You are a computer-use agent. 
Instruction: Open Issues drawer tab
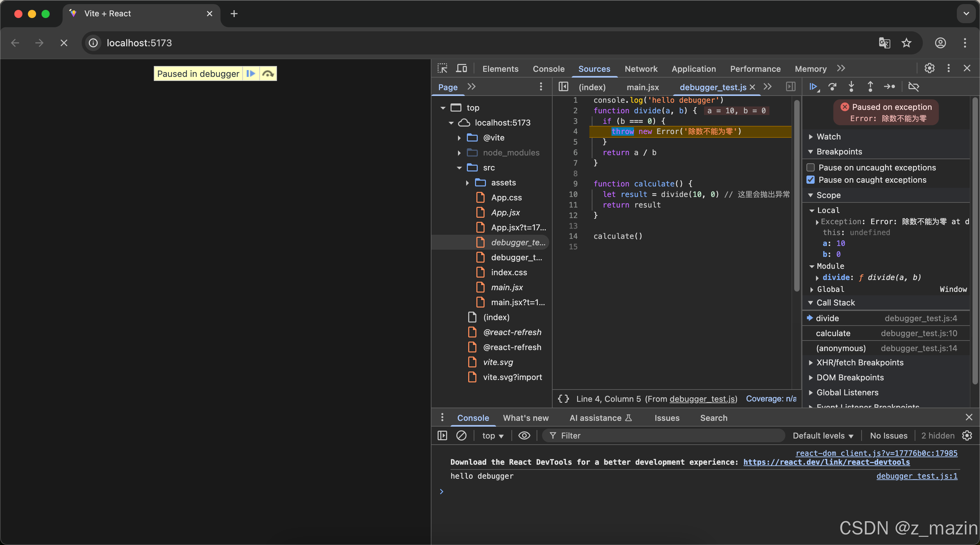(667, 417)
